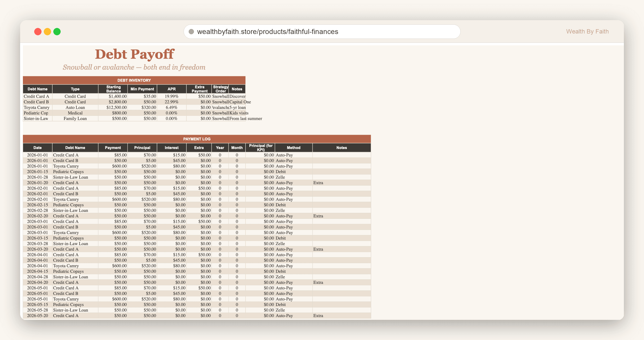Click the Kids visits notes cell

click(239, 113)
